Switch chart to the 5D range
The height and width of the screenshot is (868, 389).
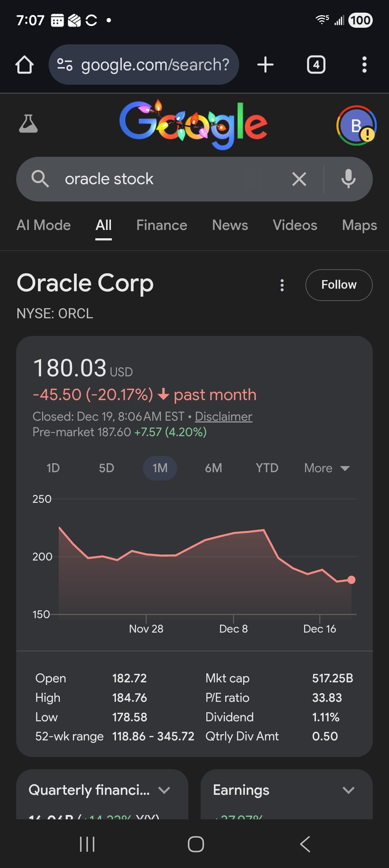tap(106, 468)
